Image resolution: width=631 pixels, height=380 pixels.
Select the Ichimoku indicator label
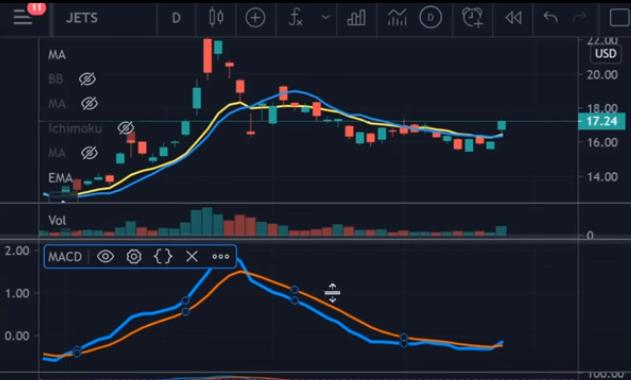point(75,129)
